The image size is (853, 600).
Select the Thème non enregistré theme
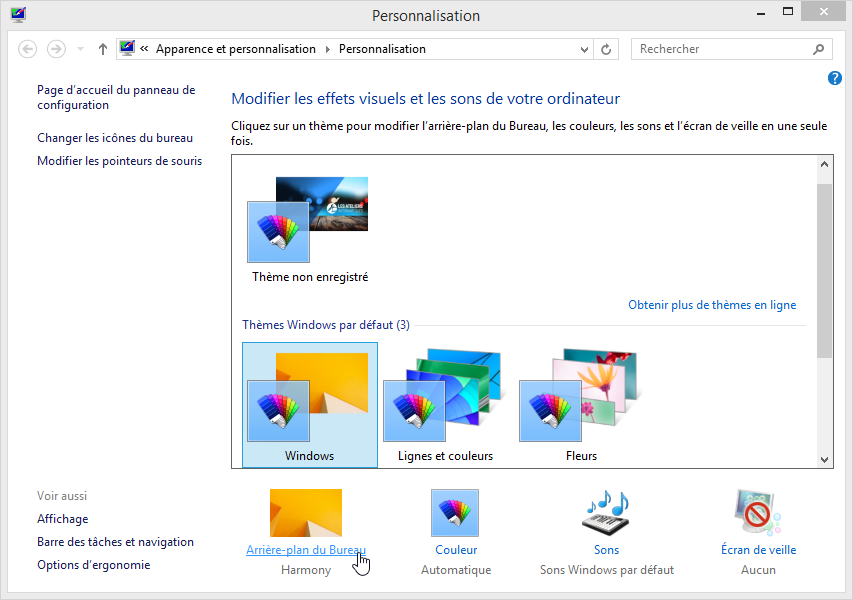pos(310,229)
